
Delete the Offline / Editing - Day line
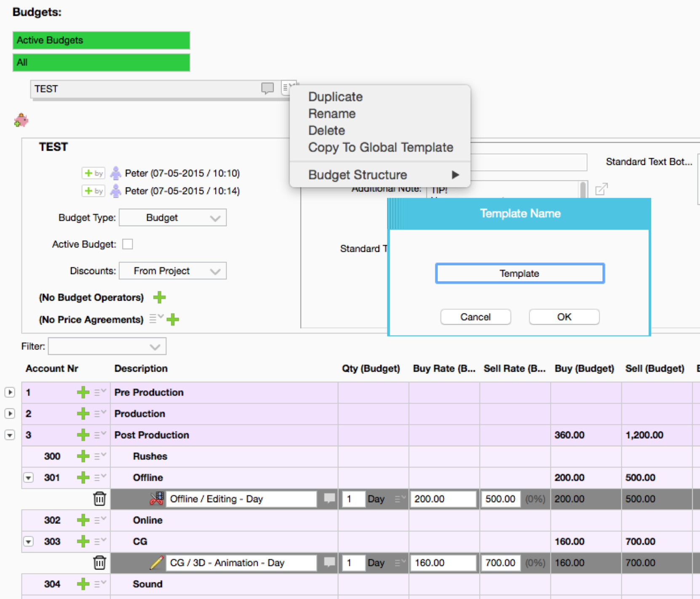[99, 499]
